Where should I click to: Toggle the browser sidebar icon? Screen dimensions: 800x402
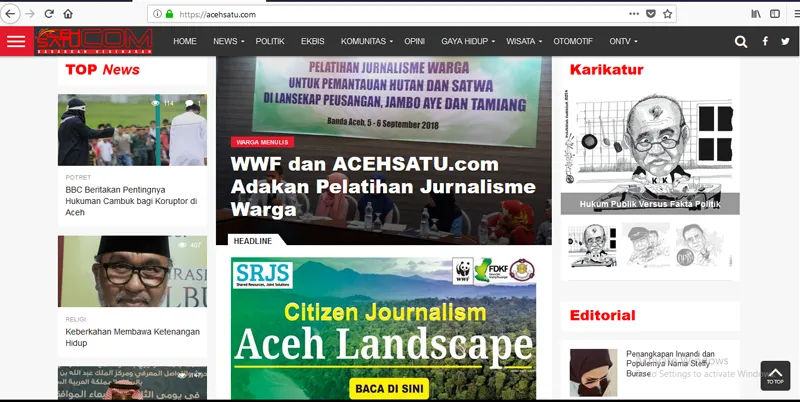tap(775, 14)
